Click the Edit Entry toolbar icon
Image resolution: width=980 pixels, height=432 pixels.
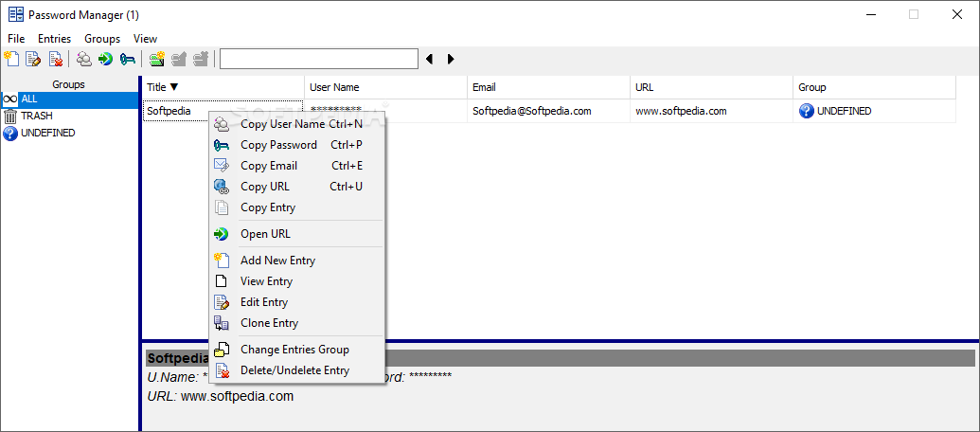click(x=33, y=59)
